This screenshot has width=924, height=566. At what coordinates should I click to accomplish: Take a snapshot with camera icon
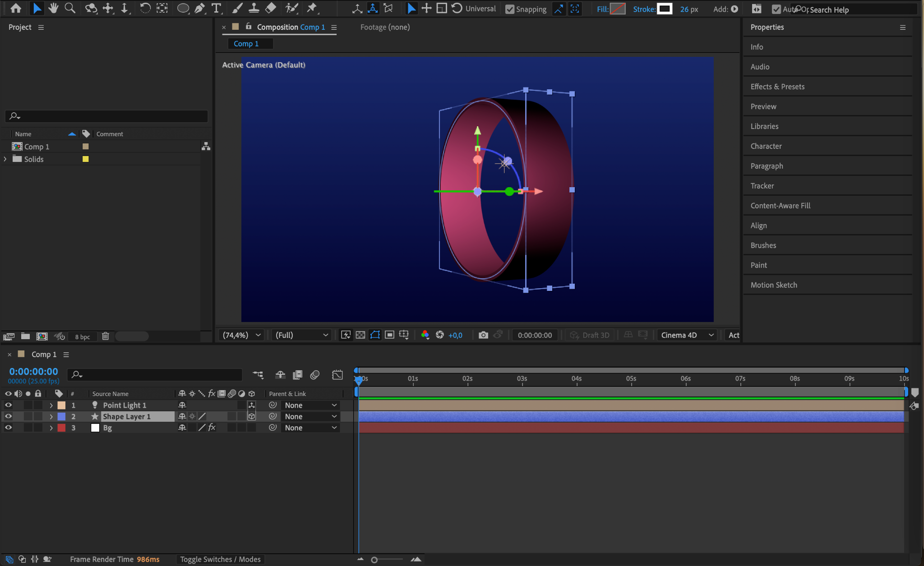[x=483, y=335]
